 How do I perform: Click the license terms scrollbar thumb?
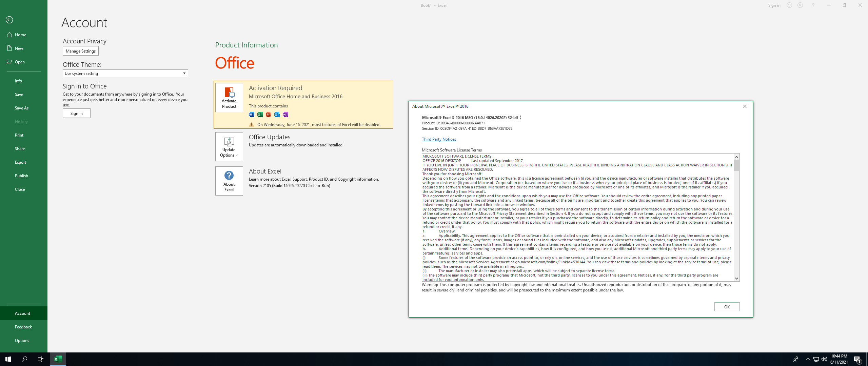pos(737,165)
